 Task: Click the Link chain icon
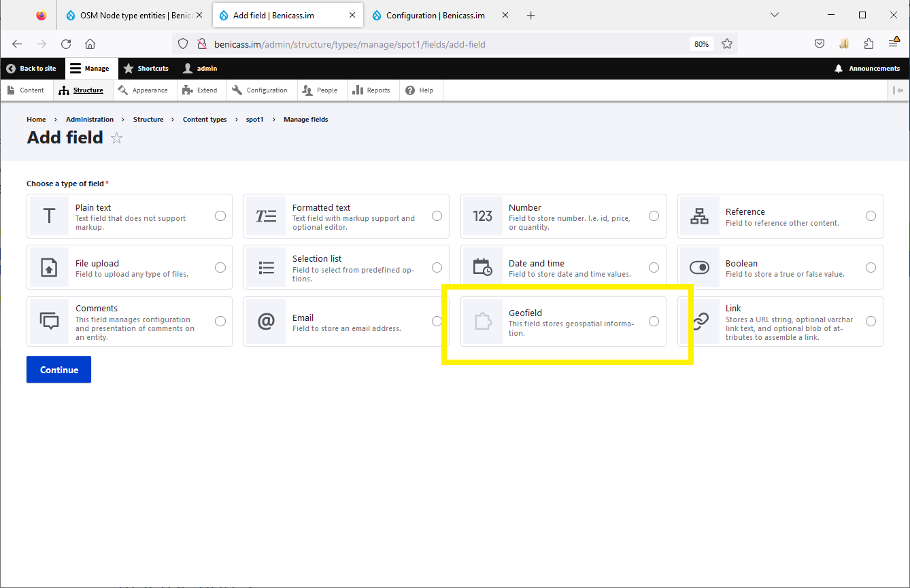[699, 322]
